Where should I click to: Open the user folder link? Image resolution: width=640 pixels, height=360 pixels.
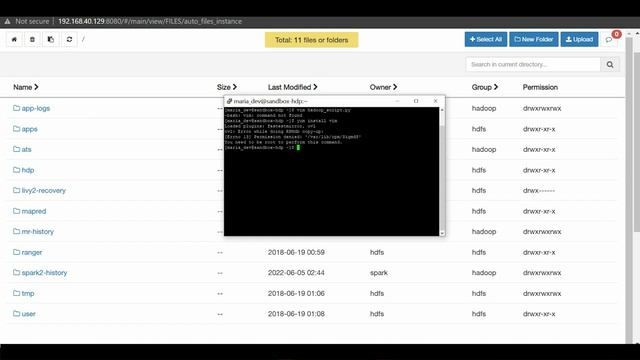[29, 314]
